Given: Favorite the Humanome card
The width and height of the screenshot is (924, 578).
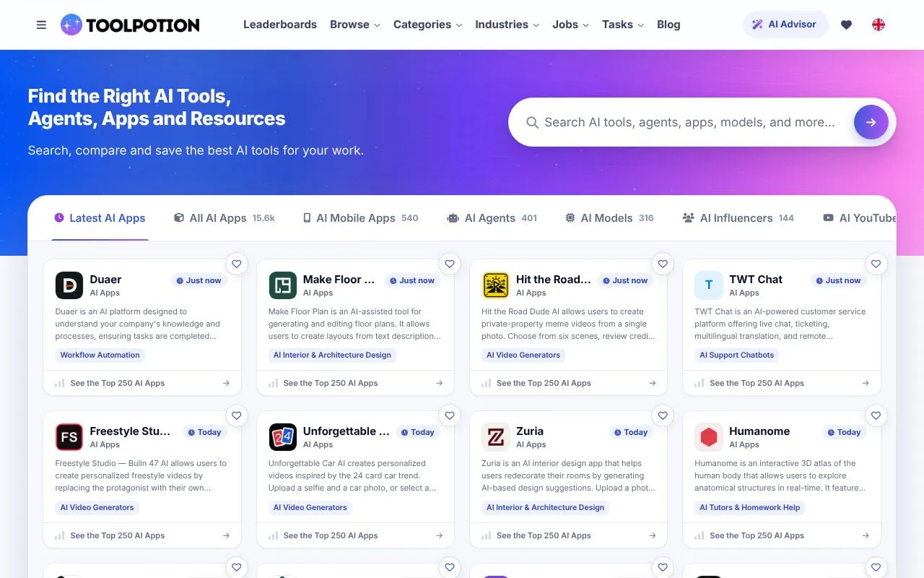Looking at the screenshot, I should (x=876, y=415).
